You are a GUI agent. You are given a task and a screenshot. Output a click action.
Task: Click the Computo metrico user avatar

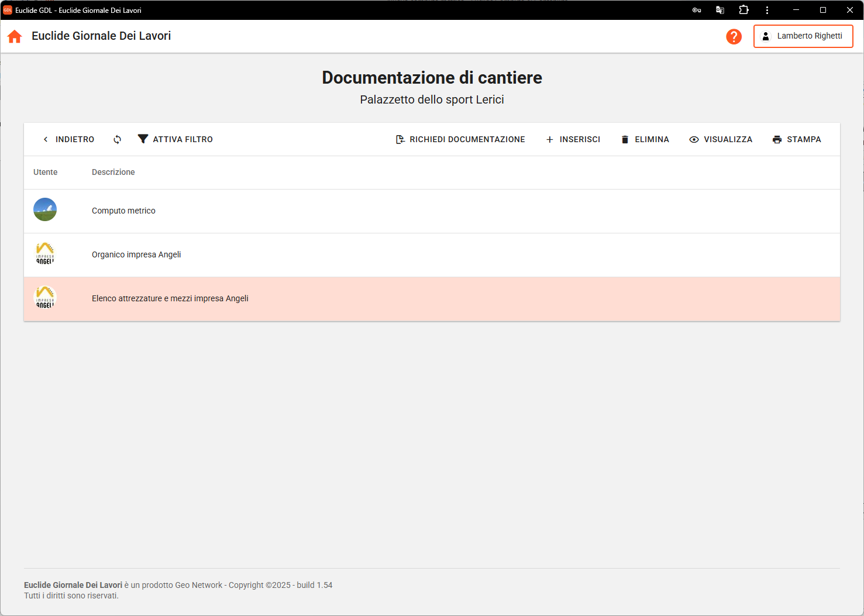click(45, 209)
